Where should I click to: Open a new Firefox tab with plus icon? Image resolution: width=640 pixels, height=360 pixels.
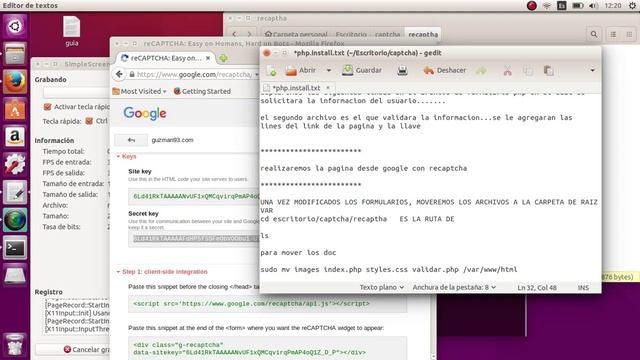click(223, 58)
